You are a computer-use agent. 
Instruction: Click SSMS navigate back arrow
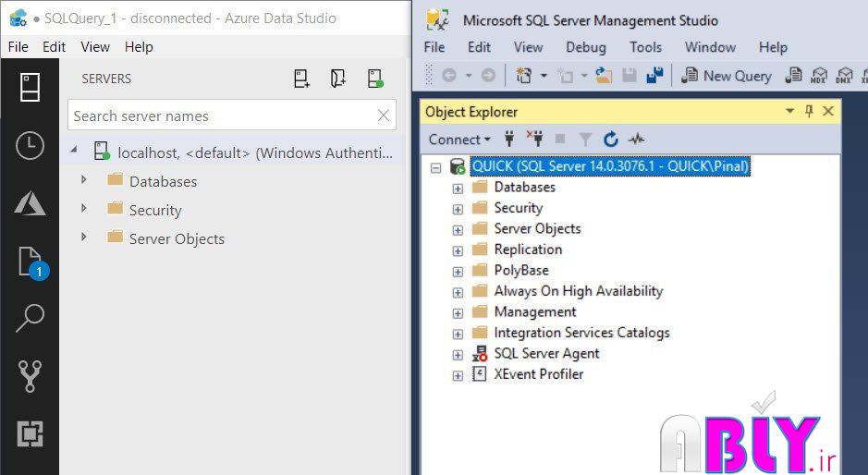(x=449, y=75)
